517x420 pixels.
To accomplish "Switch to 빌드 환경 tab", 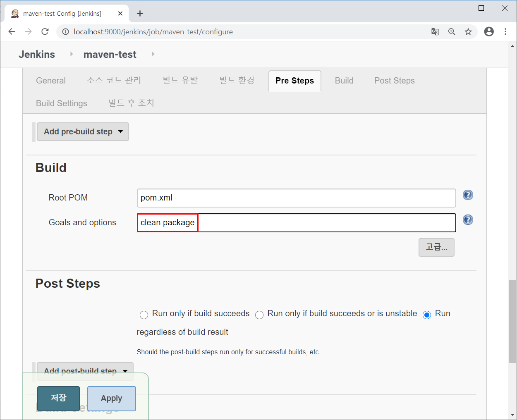I will pyautogui.click(x=237, y=81).
